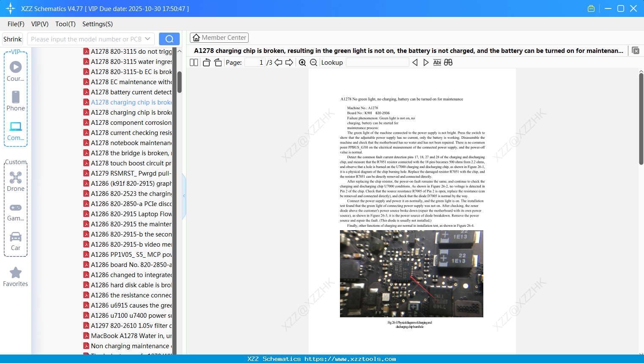The height and width of the screenshot is (363, 644).
Task: Click the XZZ Schematics app logo
Action: tap(11, 8)
